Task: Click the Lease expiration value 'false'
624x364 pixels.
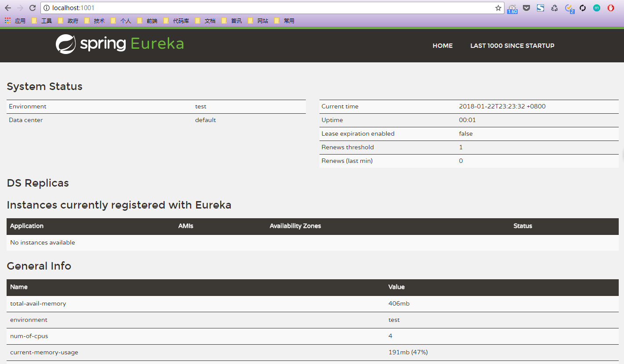Action: pos(466,133)
